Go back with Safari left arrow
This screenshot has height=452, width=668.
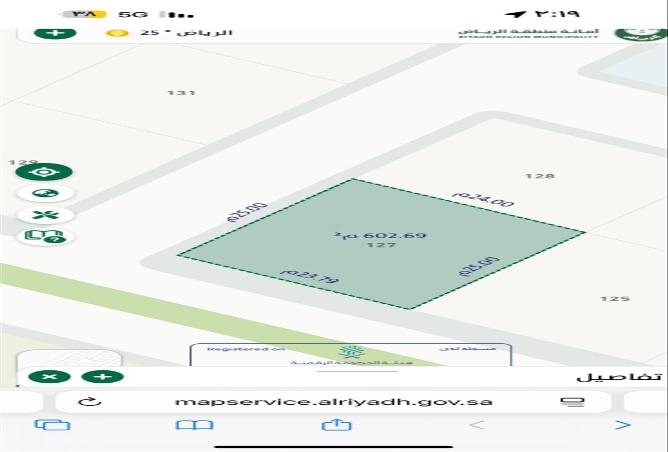(478, 425)
